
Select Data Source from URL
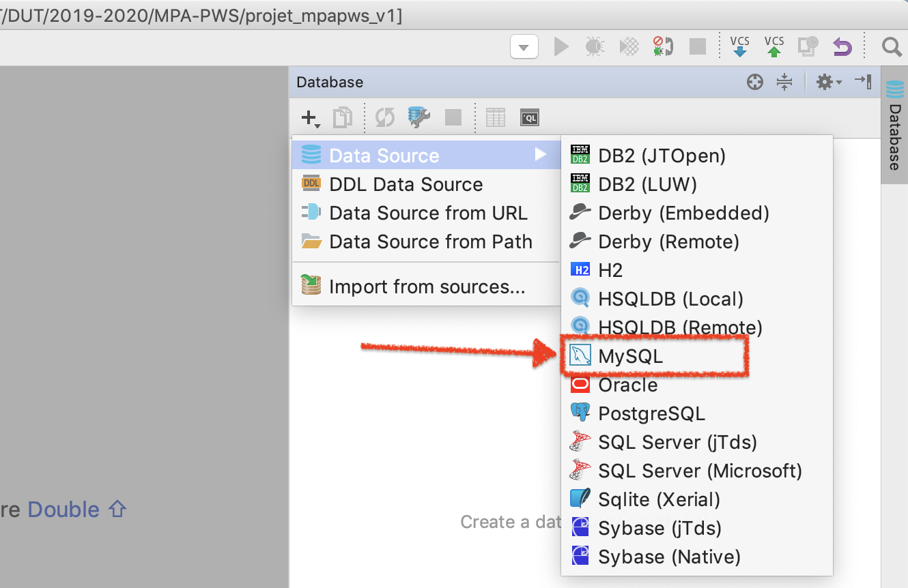coord(426,213)
